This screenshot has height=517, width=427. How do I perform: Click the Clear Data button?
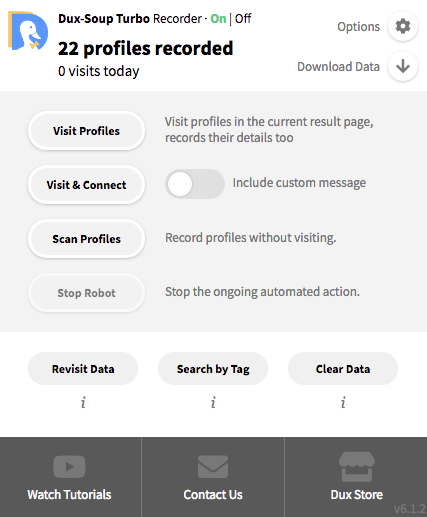click(x=343, y=369)
